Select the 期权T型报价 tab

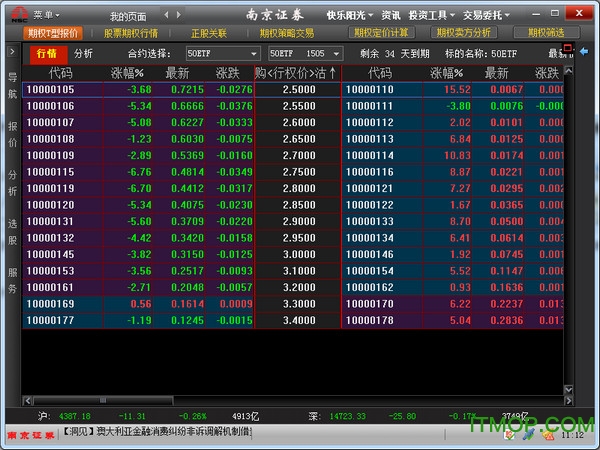[x=53, y=33]
